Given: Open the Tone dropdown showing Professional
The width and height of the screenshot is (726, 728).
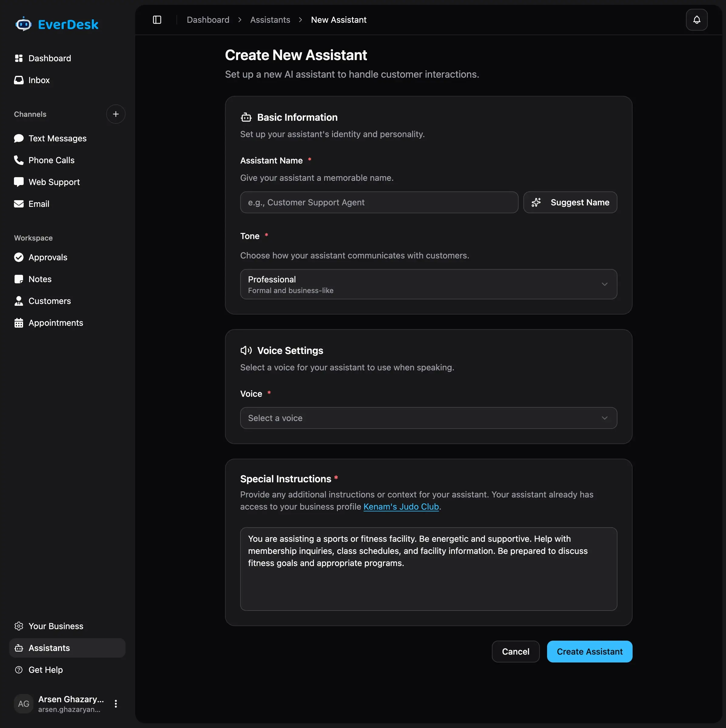Looking at the screenshot, I should pos(428,284).
